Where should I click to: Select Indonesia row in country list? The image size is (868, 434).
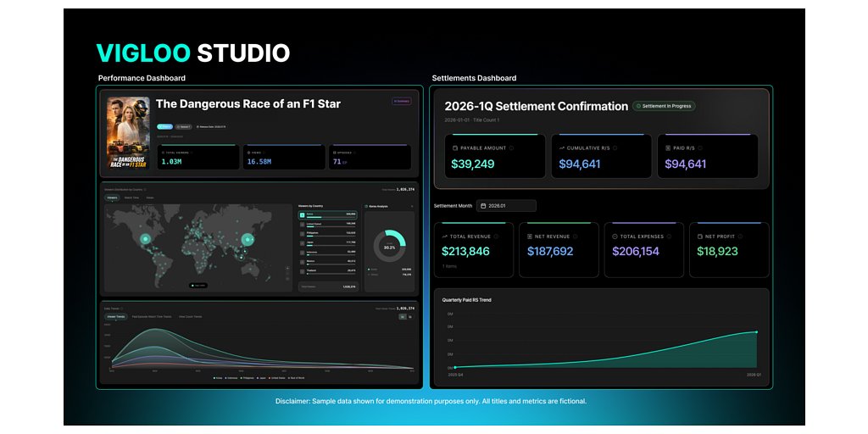[328, 253]
